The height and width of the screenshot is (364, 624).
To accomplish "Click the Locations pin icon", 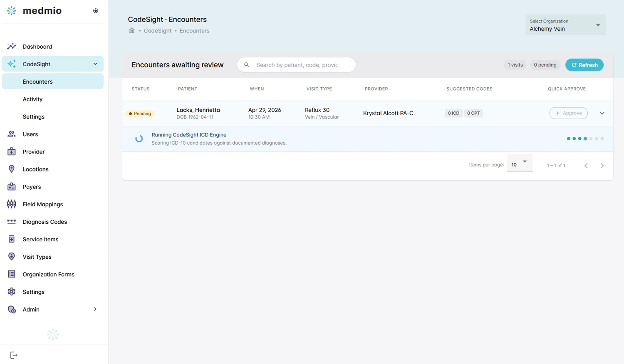I will click(x=12, y=169).
